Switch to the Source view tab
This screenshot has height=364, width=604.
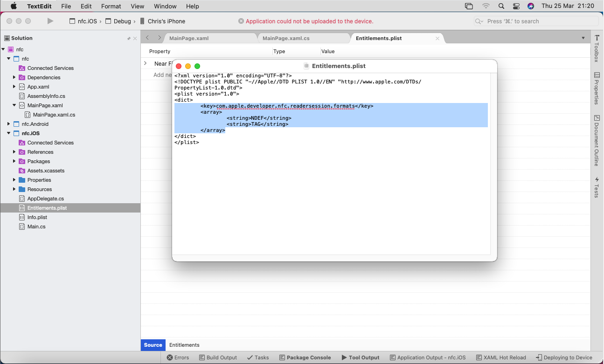[153, 345]
